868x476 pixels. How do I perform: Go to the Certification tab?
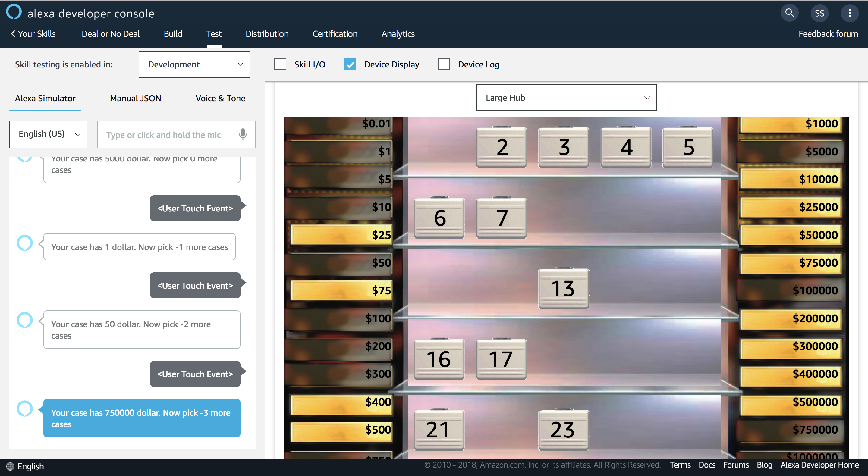pos(335,34)
